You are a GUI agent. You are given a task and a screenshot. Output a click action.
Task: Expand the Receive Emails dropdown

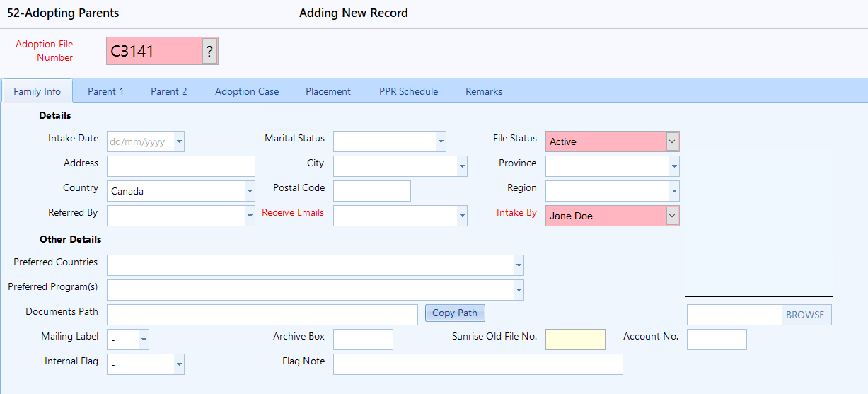click(462, 216)
